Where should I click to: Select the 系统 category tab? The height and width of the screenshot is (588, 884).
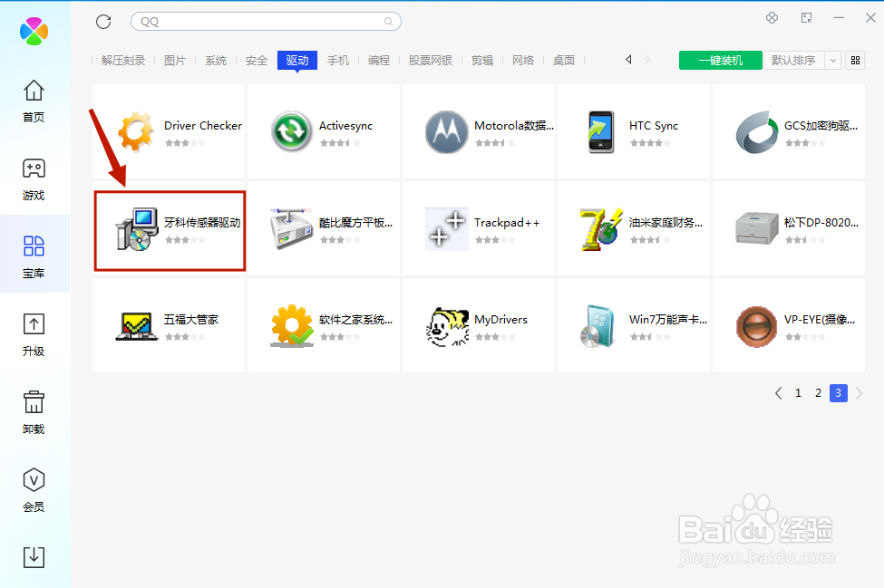click(x=216, y=61)
